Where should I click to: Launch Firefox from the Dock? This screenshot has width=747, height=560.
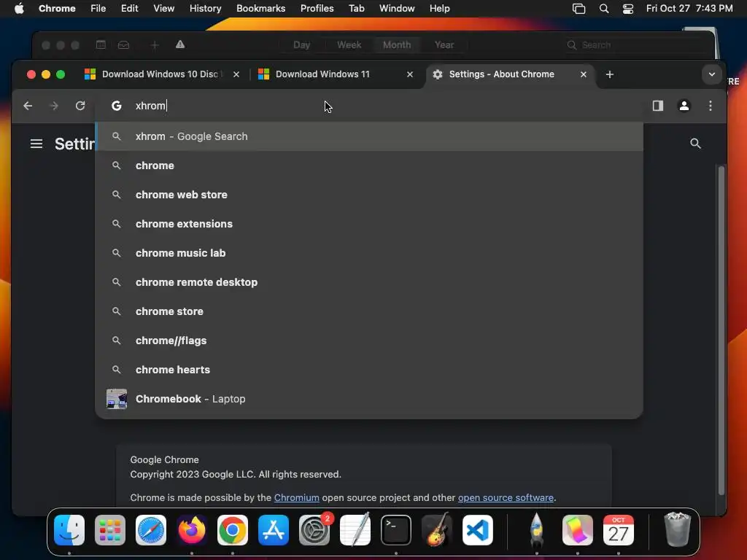(x=192, y=530)
